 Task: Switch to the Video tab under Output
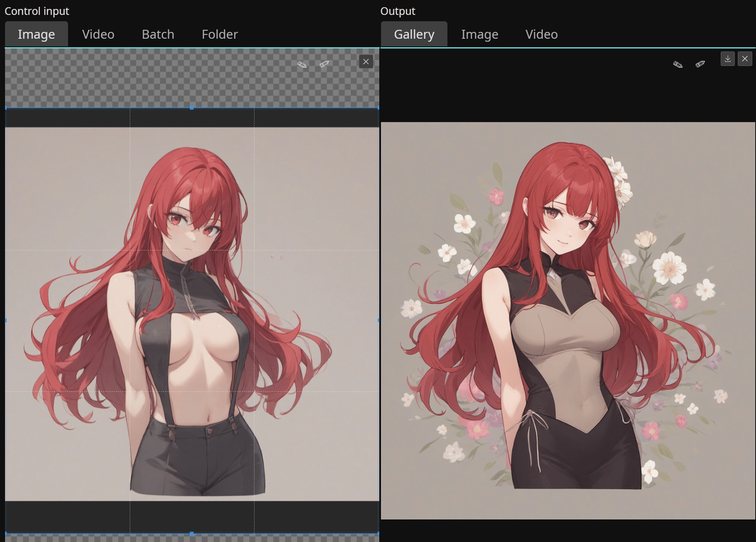click(541, 34)
